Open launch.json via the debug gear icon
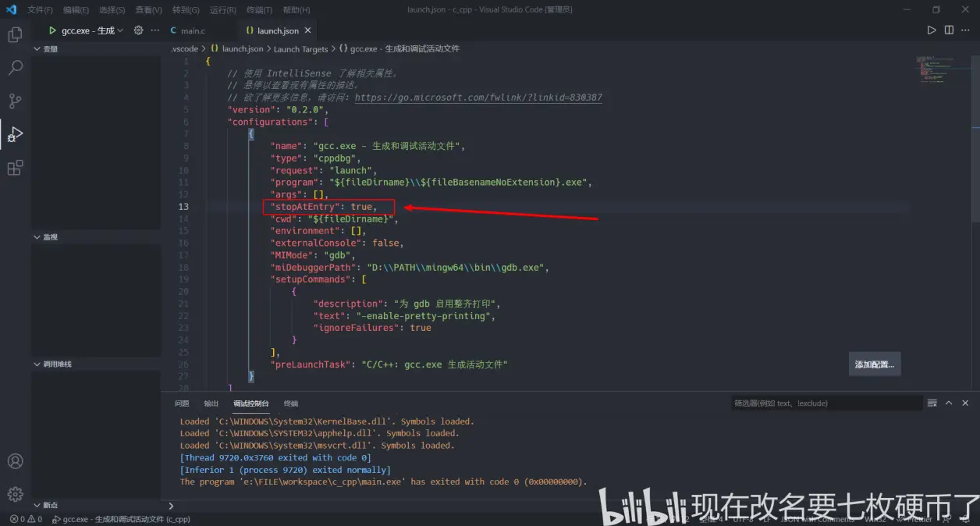 138,30
